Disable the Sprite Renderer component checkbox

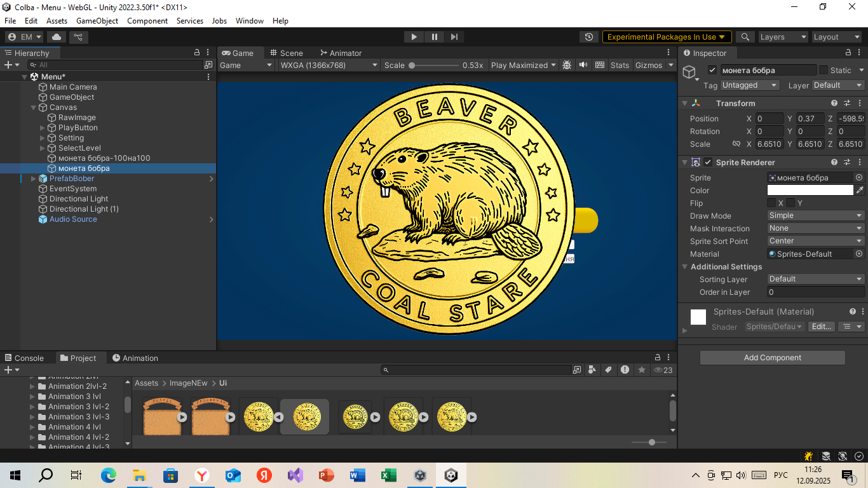coord(708,162)
